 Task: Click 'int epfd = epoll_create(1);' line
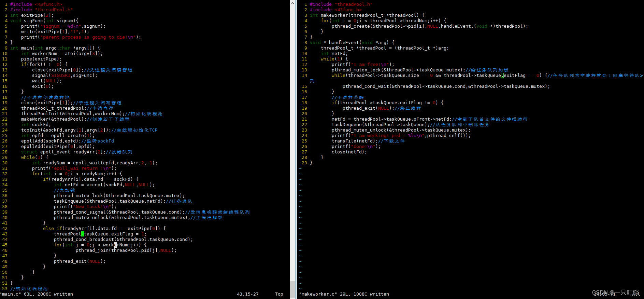(x=58, y=135)
